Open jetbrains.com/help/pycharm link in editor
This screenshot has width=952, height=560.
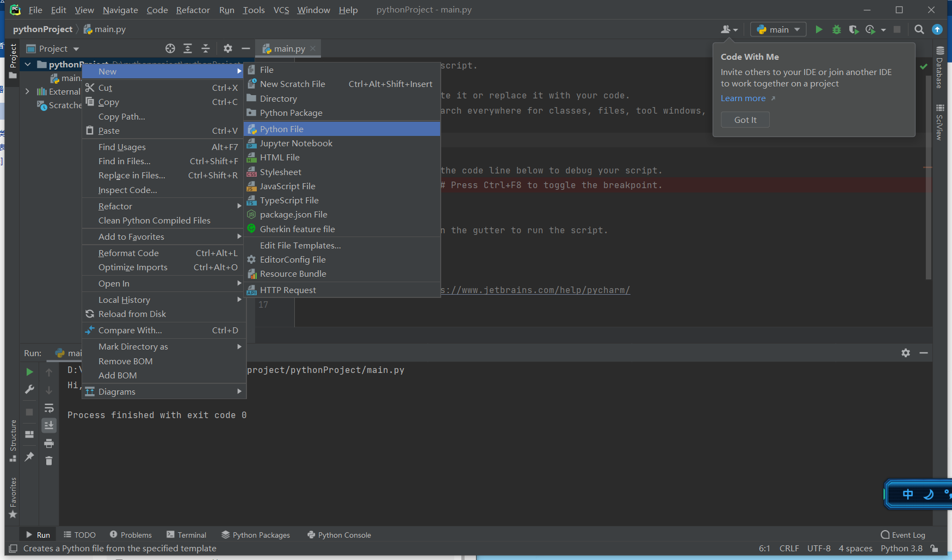(x=535, y=290)
